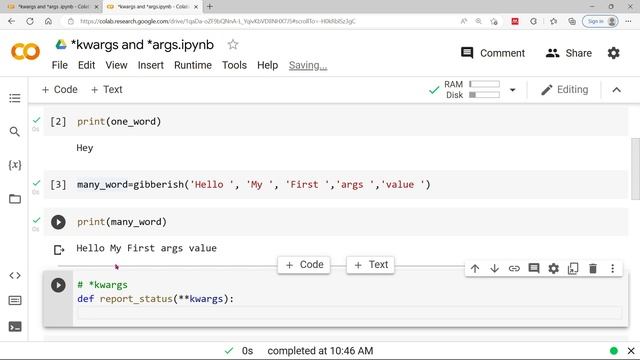The image size is (640, 360).
Task: Click the green connection status dot
Action: click(613, 351)
